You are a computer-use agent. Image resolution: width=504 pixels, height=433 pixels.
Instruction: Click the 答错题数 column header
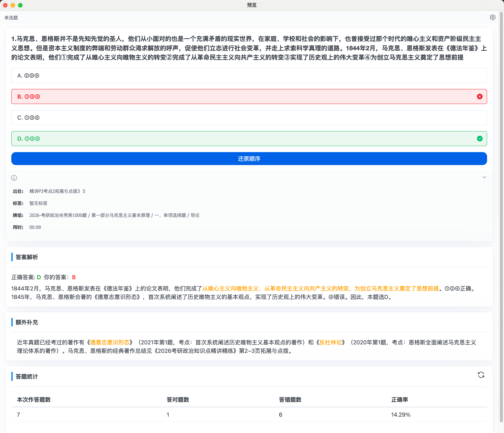pos(290,400)
